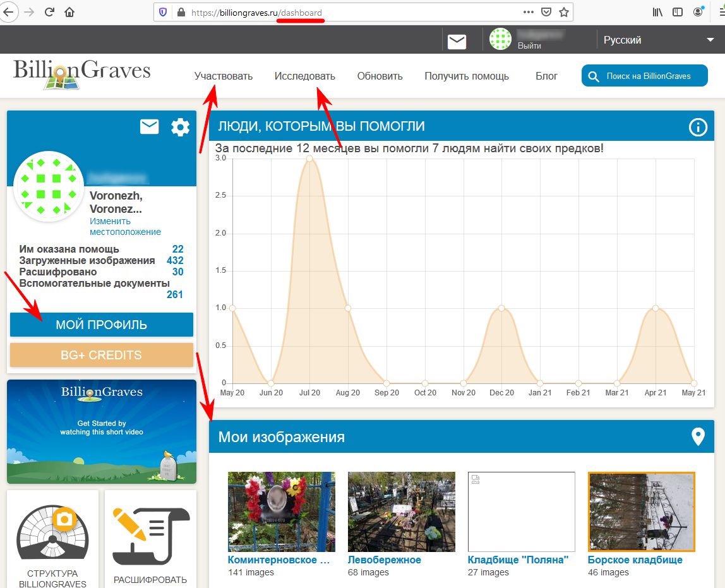Click Им оказана помощь value 22

point(177,249)
